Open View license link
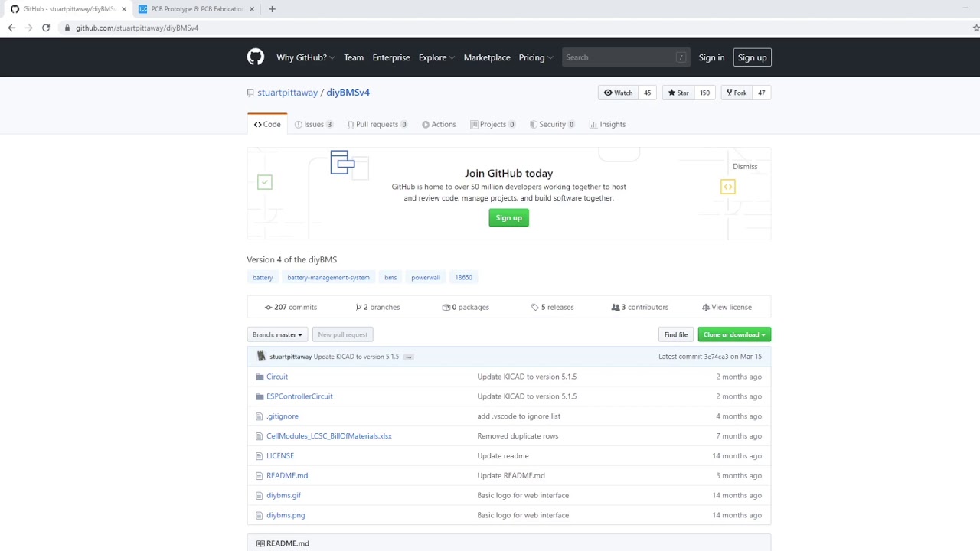 [727, 307]
